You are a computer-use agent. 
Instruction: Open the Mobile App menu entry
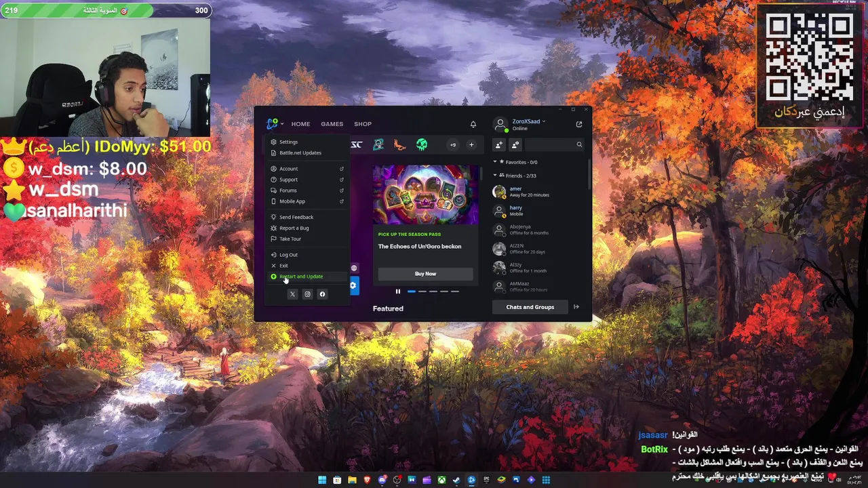pos(307,201)
